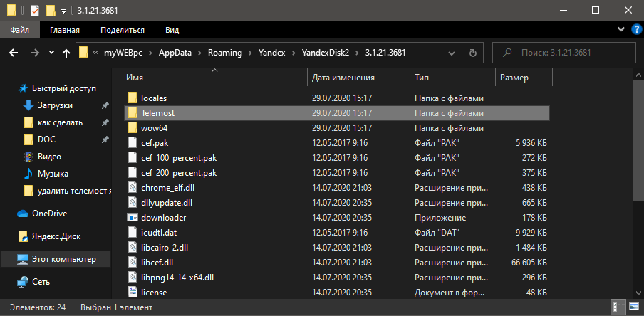Click the icudtl.dat file icon
The width and height of the screenshot is (644, 316).
[x=133, y=233]
